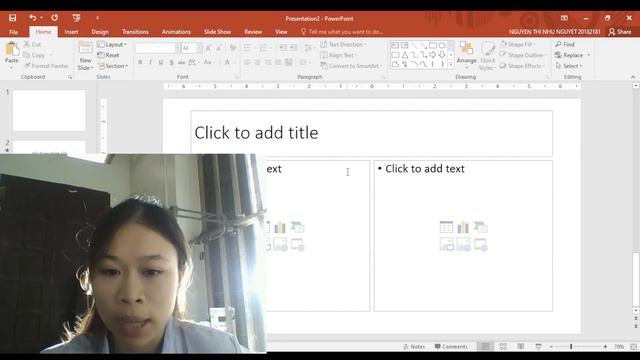Screen dimensions: 640x360
Task: Insert Online Pictures icon in right placeholder
Action: pyautogui.click(x=463, y=244)
